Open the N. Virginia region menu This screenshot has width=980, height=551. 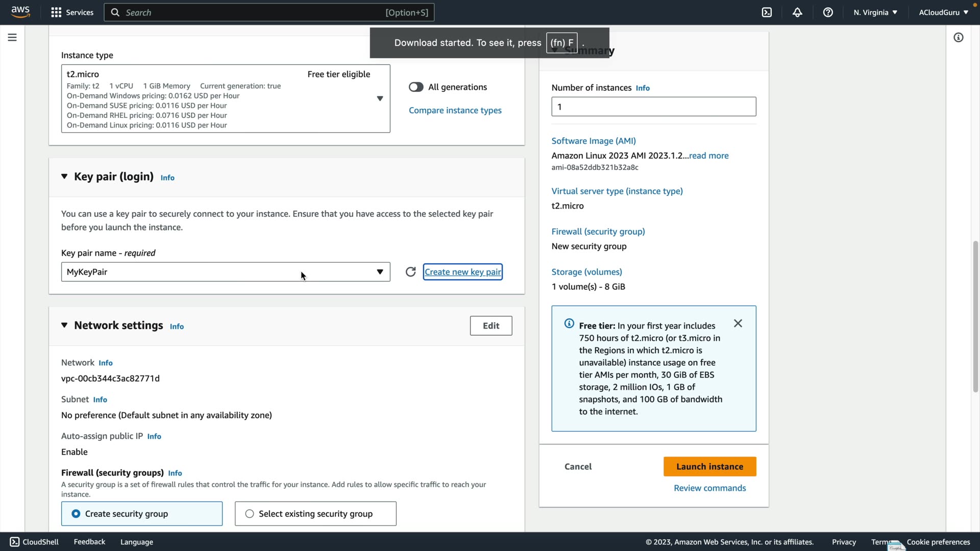coord(875,12)
